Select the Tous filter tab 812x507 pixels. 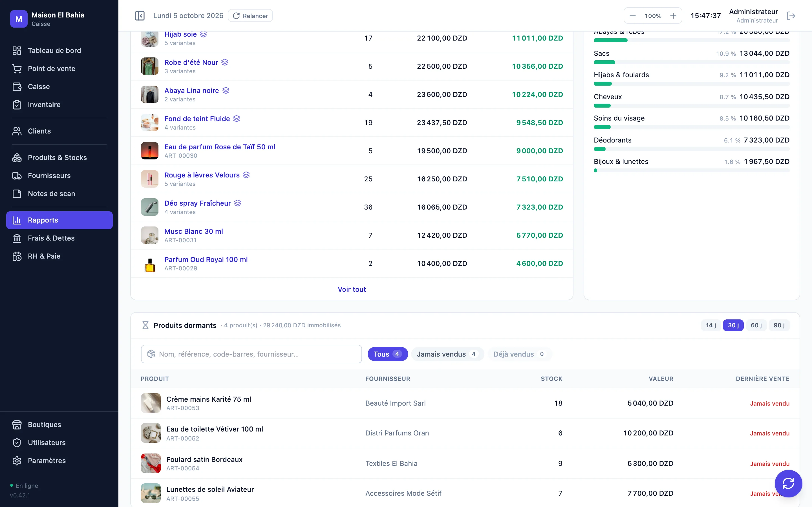[388, 354]
